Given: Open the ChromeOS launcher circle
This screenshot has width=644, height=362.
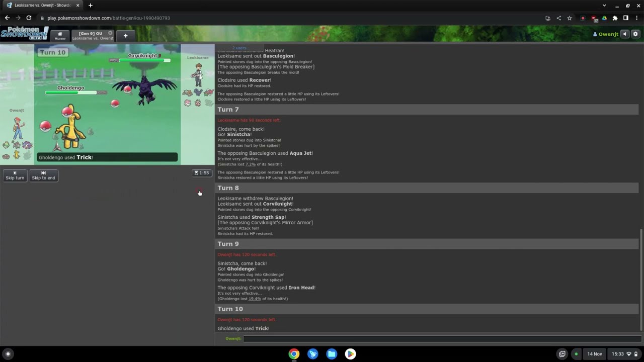Looking at the screenshot, I should coord(8,354).
